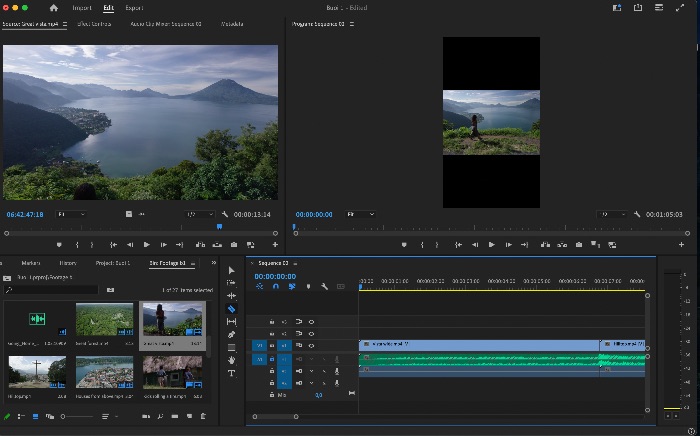The height and width of the screenshot is (436, 700).
Task: Open the Program Sequence 03 panel menu
Action: 352,24
